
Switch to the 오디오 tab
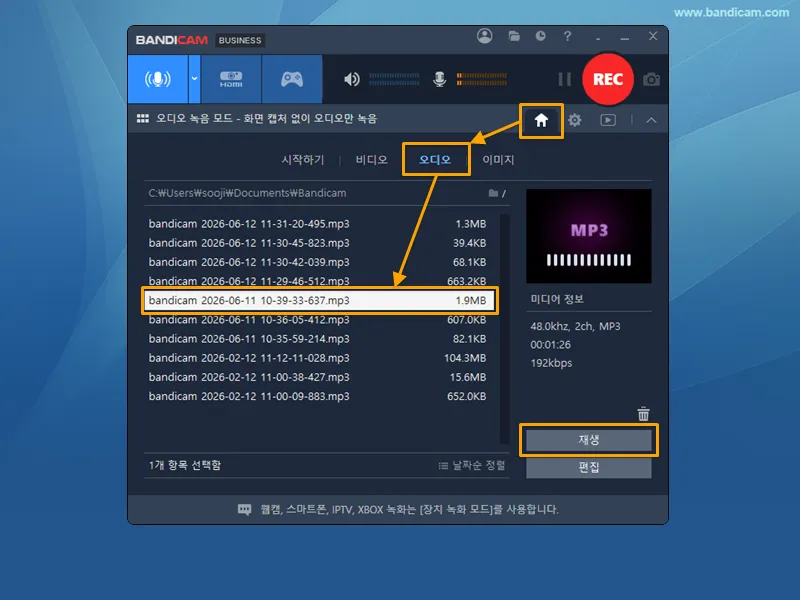pos(435,160)
